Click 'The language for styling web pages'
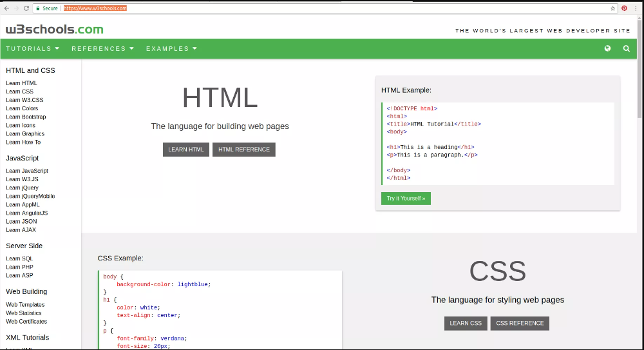Viewport: 644px width, 350px height. point(498,300)
